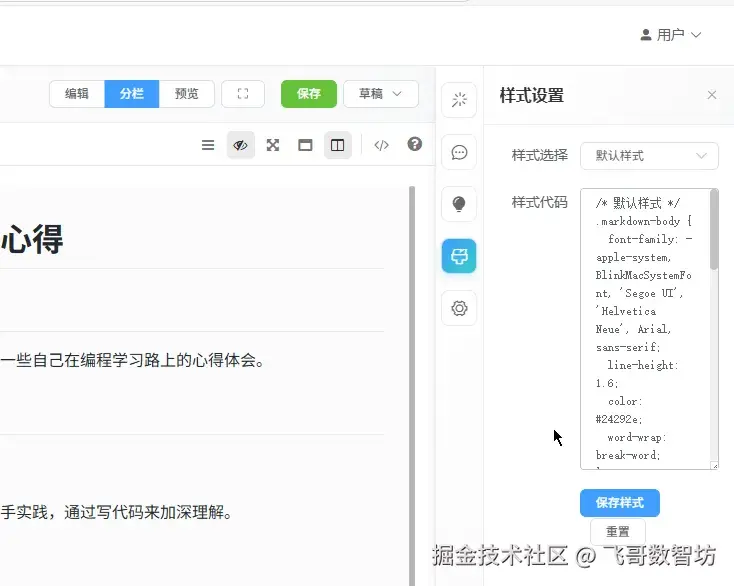Screen dimensions: 734x586
Task: Click the 保存样式 button
Action: [620, 503]
